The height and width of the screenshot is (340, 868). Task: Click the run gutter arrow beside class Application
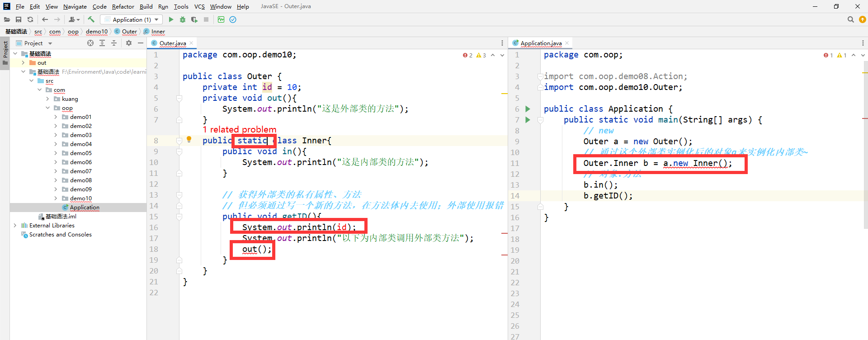(x=528, y=109)
